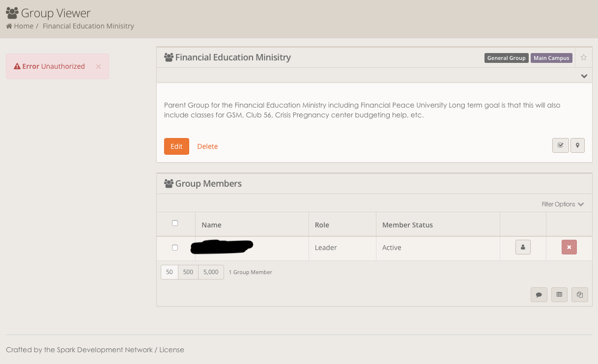The image size is (598, 364).
Task: Click the export table grid icon
Action: click(559, 295)
